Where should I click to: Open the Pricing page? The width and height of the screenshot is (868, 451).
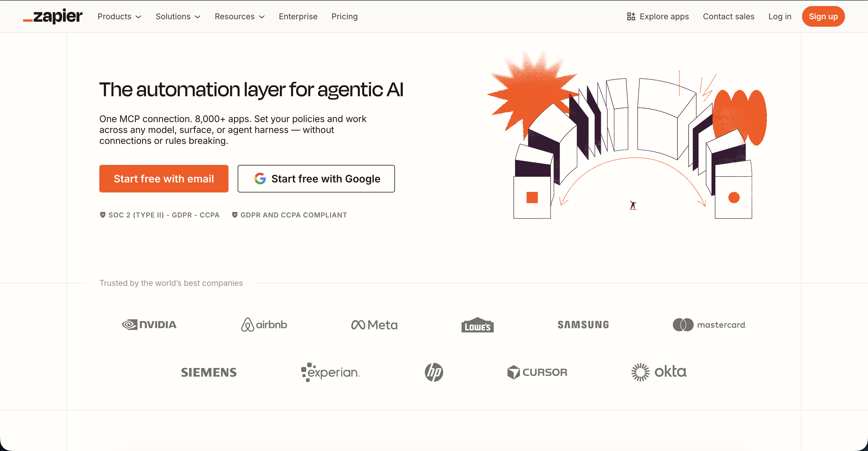(344, 17)
